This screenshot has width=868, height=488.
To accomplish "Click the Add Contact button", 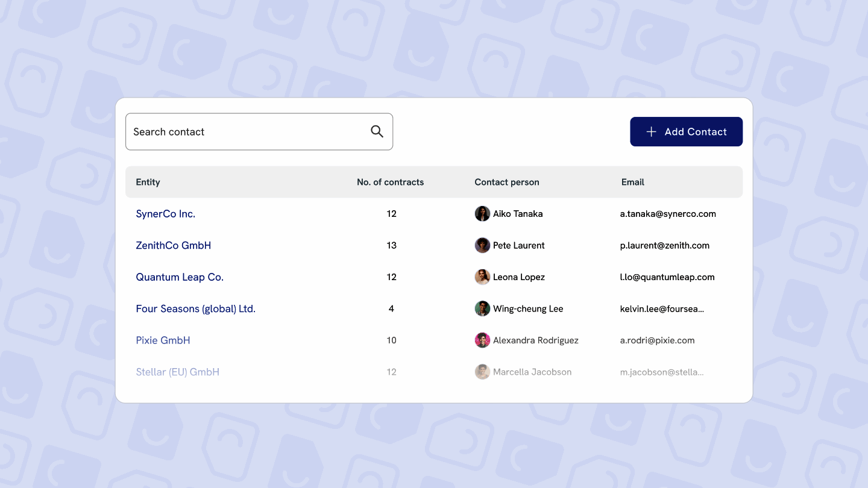I will pyautogui.click(x=686, y=131).
